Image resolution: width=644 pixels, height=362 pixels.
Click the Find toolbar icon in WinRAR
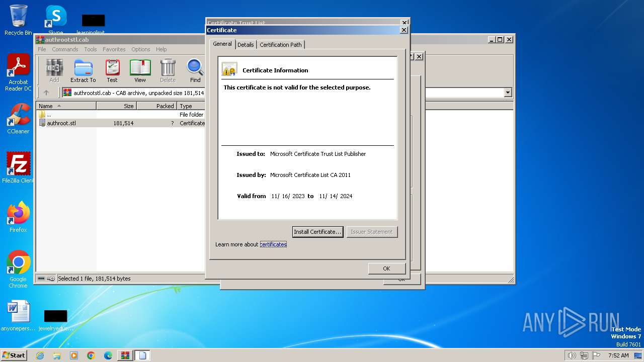(x=195, y=71)
